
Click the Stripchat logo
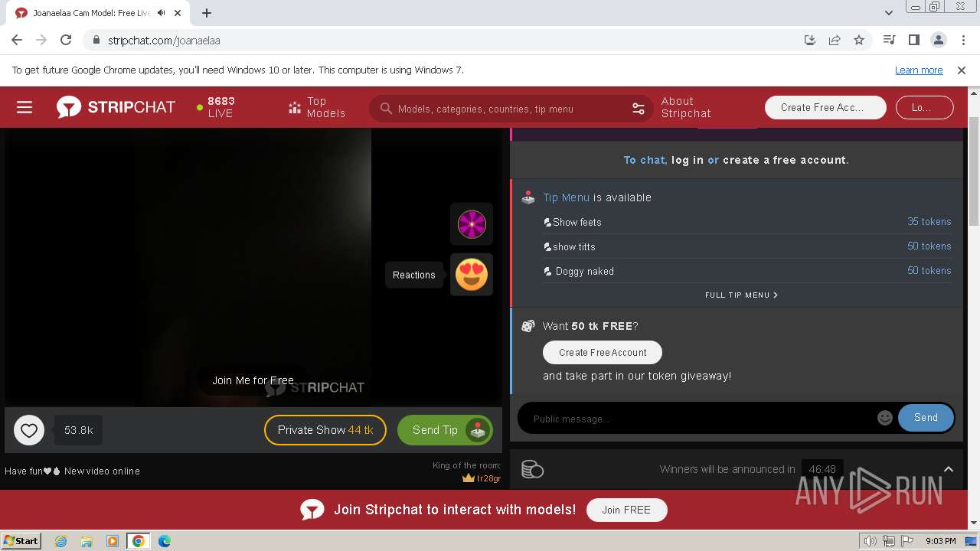(116, 107)
